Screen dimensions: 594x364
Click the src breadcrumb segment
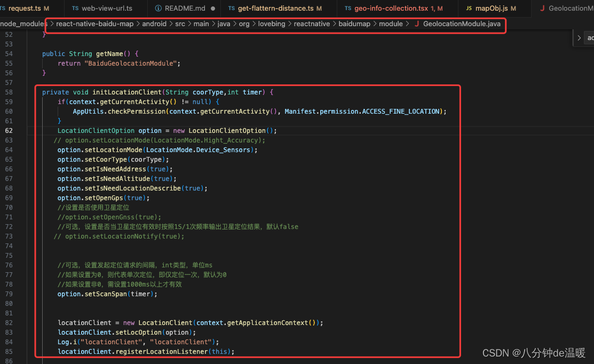(180, 24)
